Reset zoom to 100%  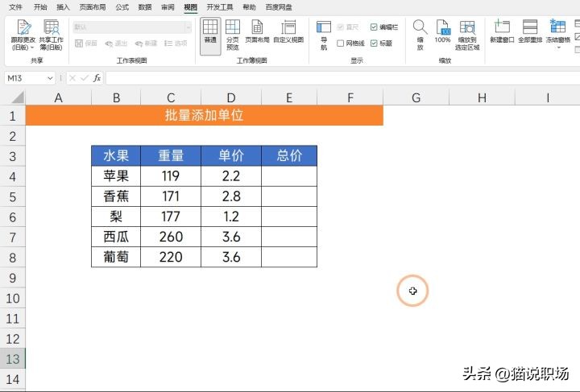click(442, 31)
